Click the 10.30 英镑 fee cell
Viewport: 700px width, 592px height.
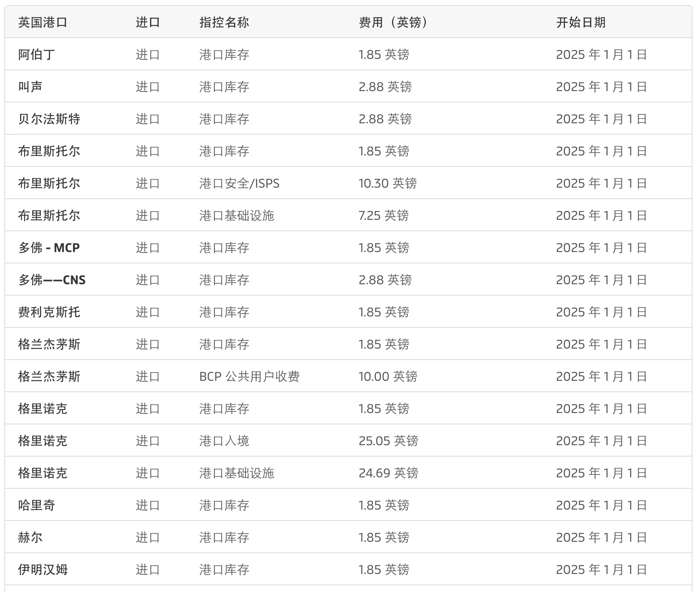click(387, 183)
